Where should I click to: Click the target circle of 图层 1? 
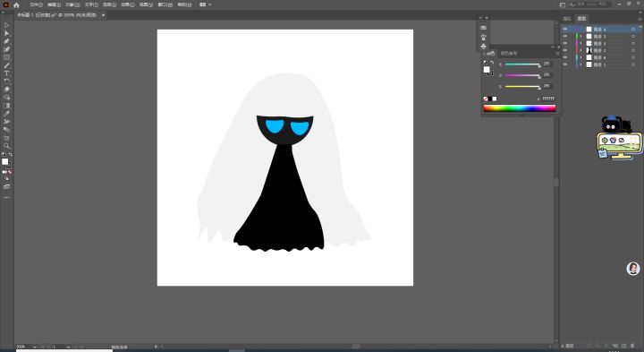tap(633, 64)
